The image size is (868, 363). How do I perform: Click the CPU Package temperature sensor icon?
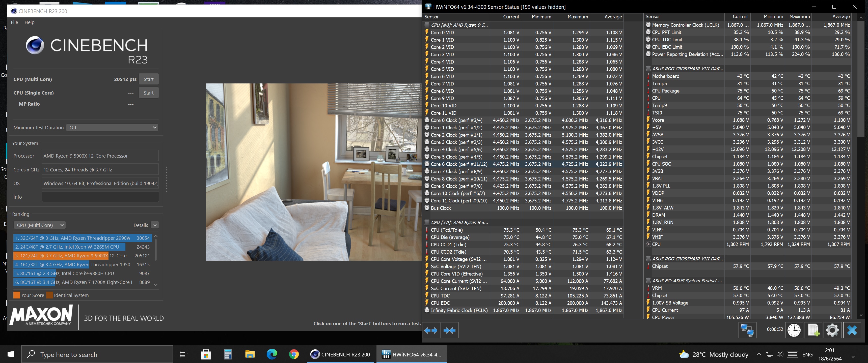[648, 91]
